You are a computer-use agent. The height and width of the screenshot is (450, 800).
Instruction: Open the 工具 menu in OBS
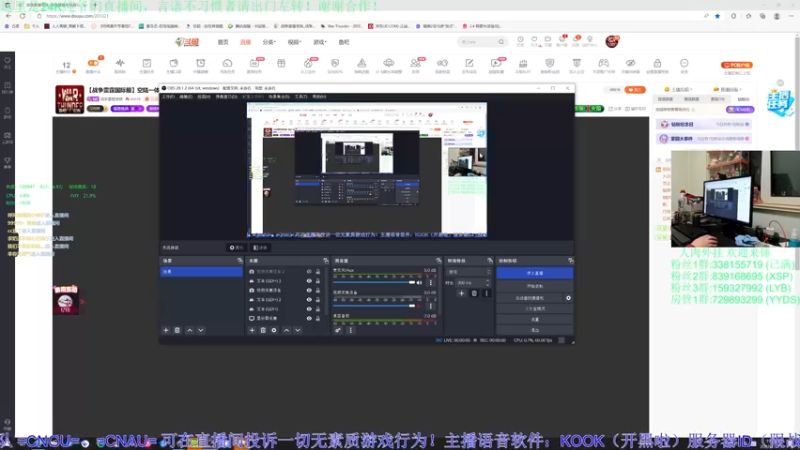(301, 96)
